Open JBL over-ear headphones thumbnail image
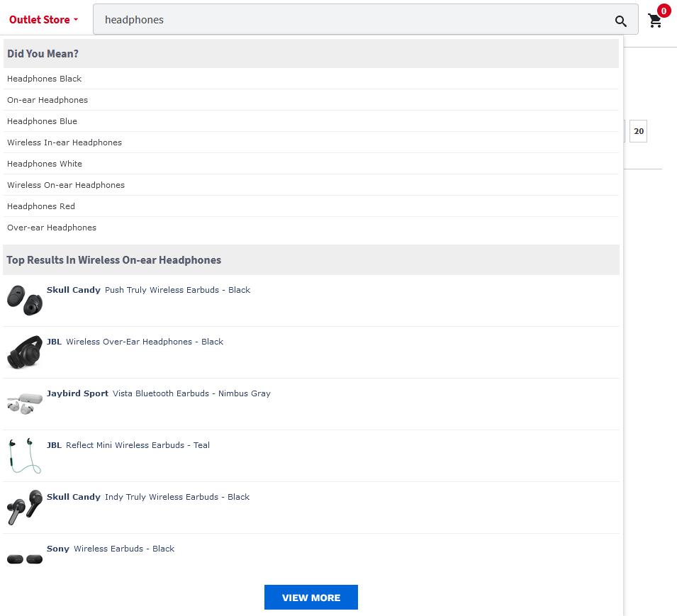This screenshot has width=677, height=616. [25, 352]
